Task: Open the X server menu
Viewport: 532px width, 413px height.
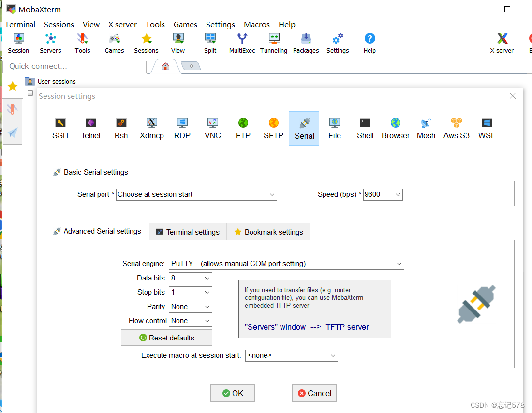Action: pyautogui.click(x=122, y=25)
